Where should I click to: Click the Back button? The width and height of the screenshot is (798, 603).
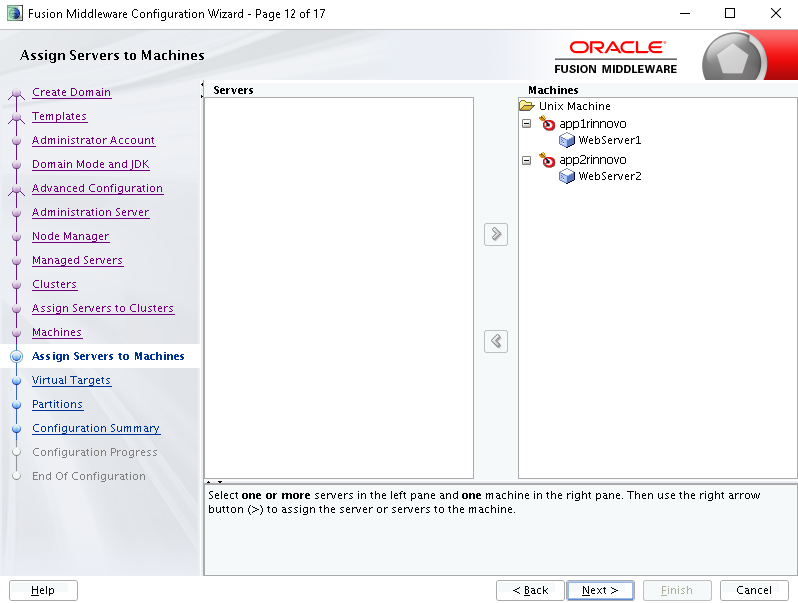tap(530, 590)
